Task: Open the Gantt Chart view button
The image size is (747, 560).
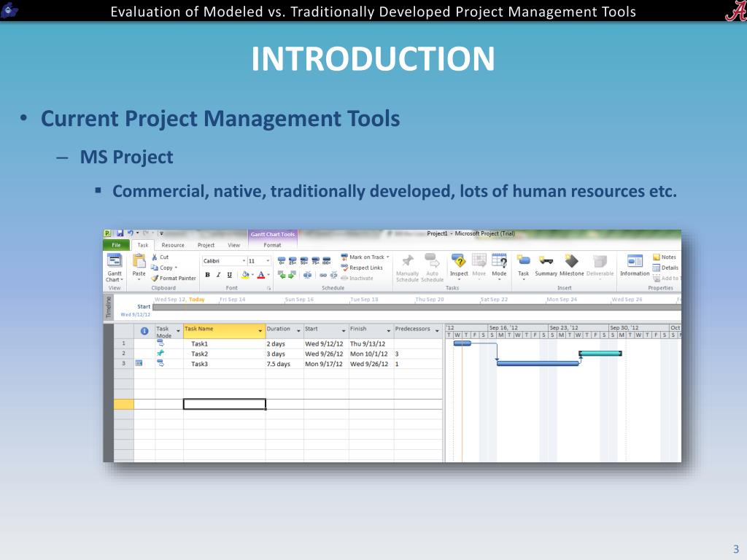Action: [x=115, y=268]
